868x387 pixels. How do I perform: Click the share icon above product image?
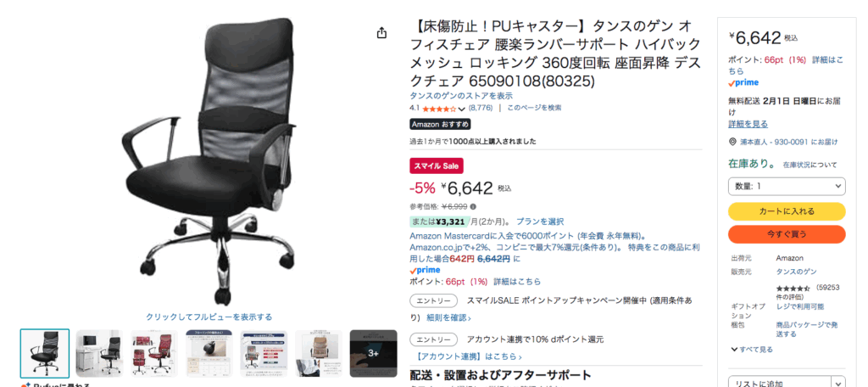(x=381, y=33)
